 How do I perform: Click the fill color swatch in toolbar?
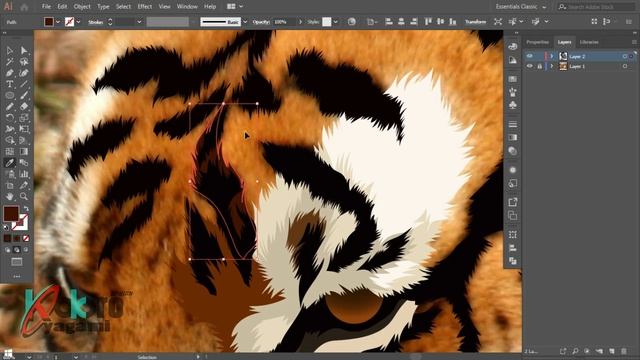point(11,214)
